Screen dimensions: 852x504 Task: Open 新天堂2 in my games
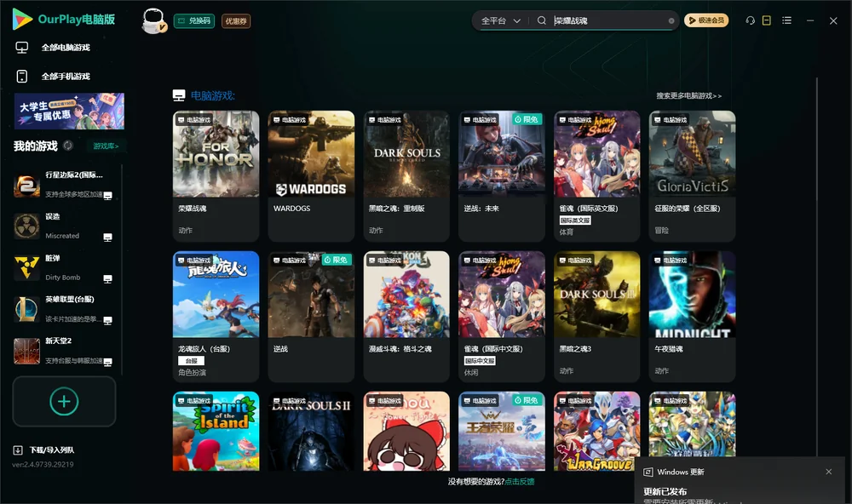coord(64,351)
